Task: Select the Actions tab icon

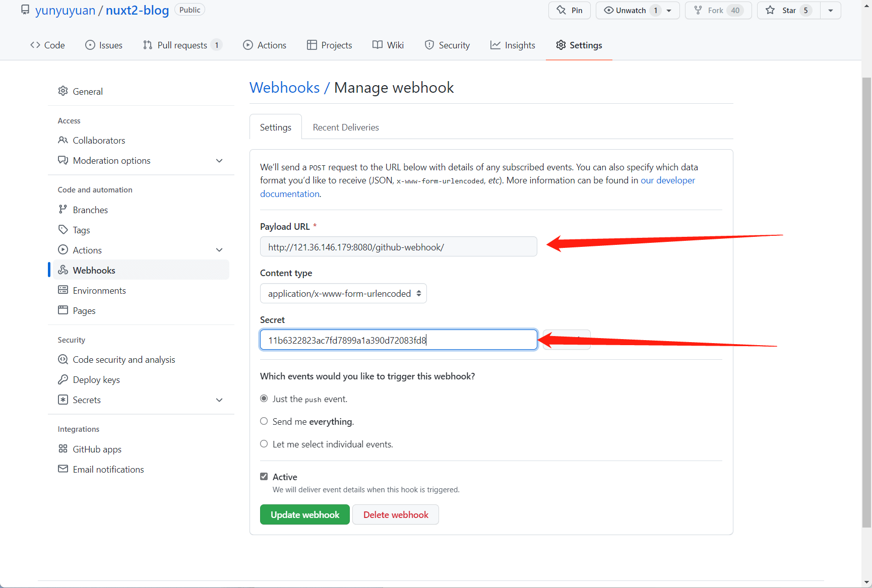Action: tap(248, 45)
